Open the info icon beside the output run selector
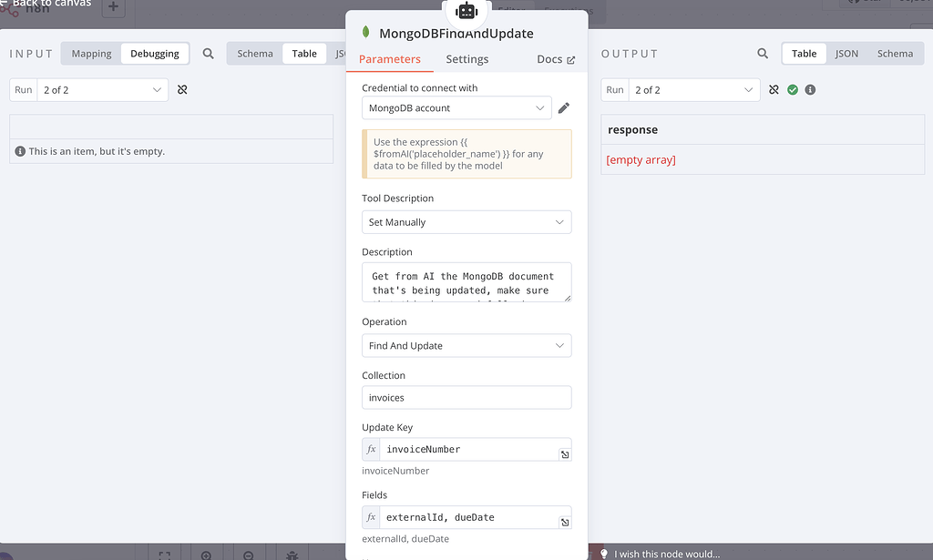933x560 pixels. pyautogui.click(x=809, y=89)
